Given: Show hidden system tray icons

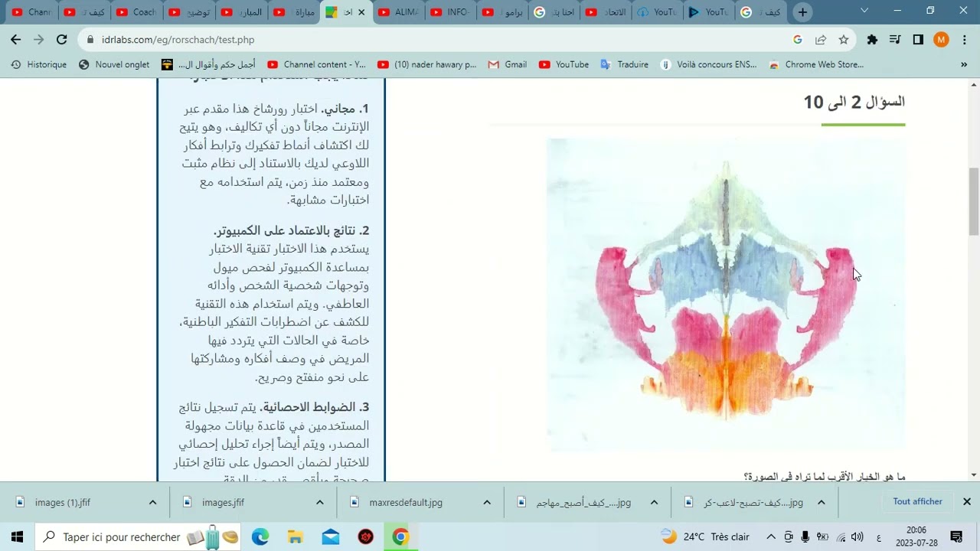Looking at the screenshot, I should [771, 536].
